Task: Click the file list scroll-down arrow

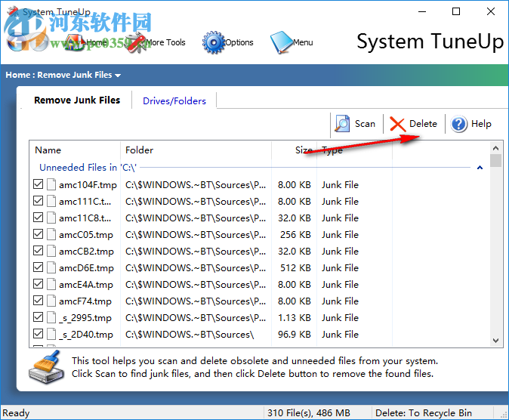Action: pos(495,341)
